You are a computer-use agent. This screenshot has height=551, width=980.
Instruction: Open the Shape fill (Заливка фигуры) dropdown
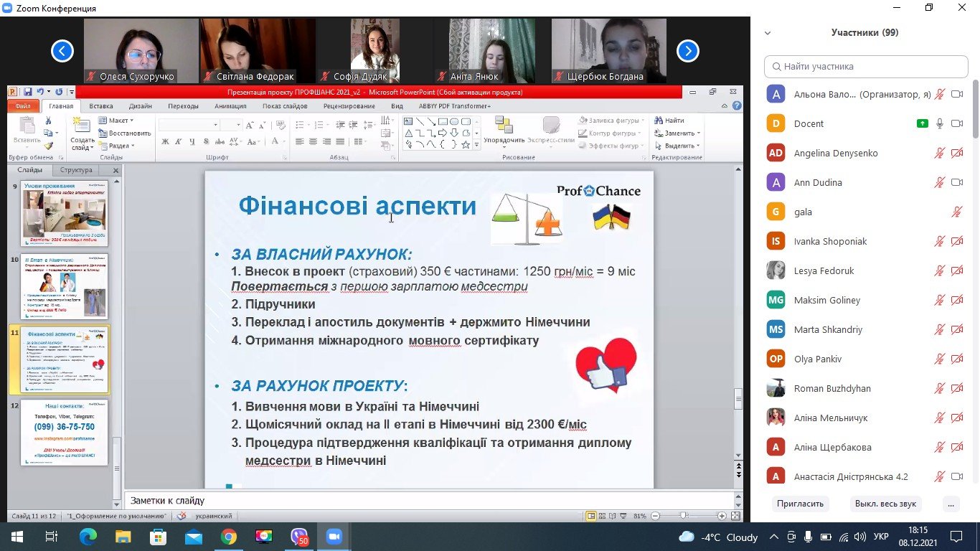612,121
